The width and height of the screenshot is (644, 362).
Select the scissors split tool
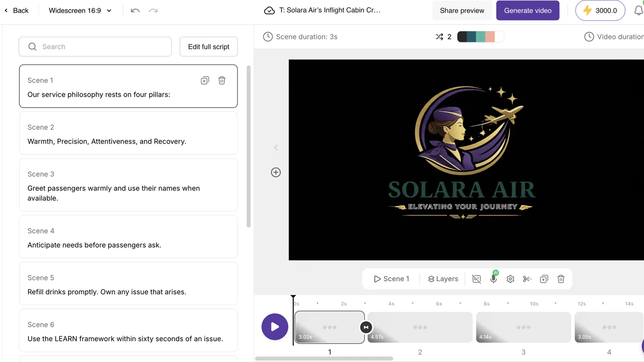[x=527, y=279]
